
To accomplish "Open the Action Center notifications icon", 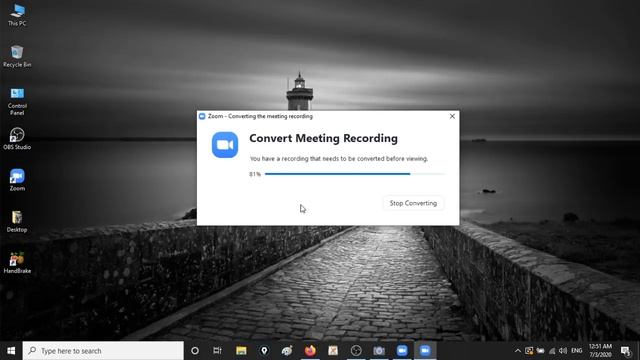I will [x=626, y=351].
